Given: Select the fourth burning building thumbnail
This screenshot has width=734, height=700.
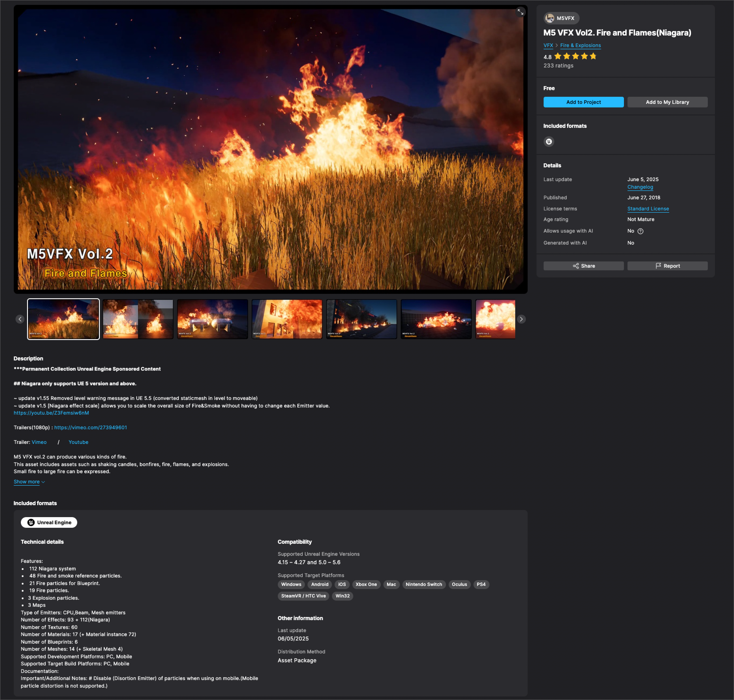Looking at the screenshot, I should (x=287, y=319).
